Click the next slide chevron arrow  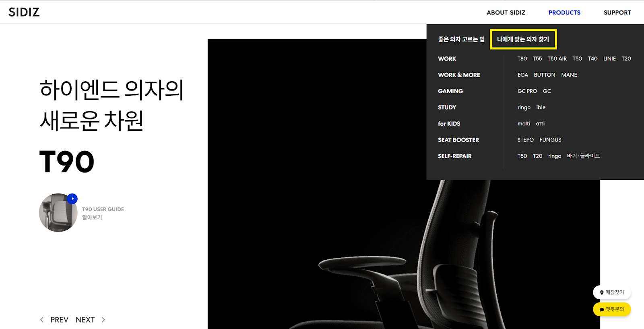click(103, 320)
